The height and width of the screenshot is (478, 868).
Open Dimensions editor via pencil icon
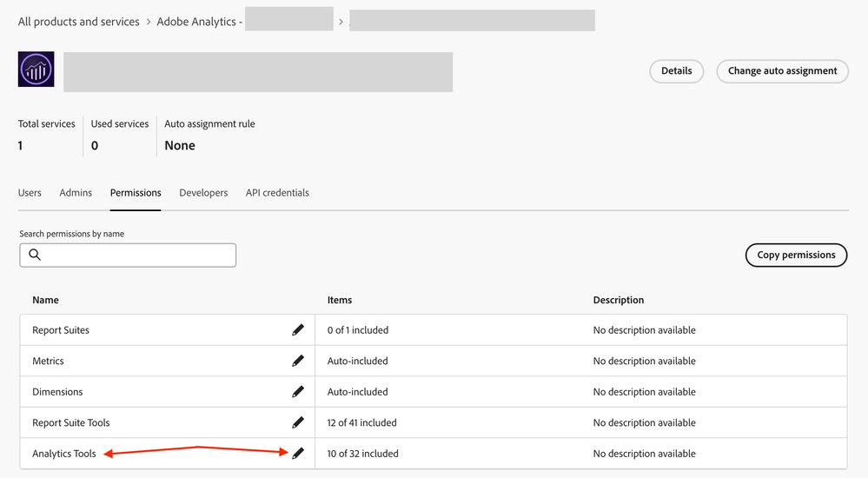(298, 392)
